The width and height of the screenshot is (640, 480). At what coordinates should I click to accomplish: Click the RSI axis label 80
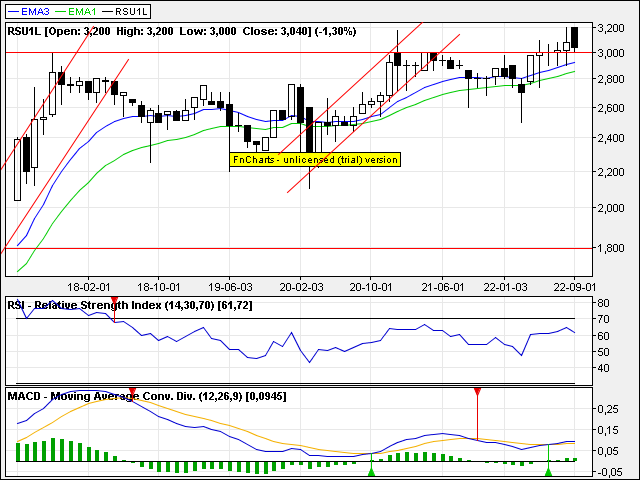[603, 303]
